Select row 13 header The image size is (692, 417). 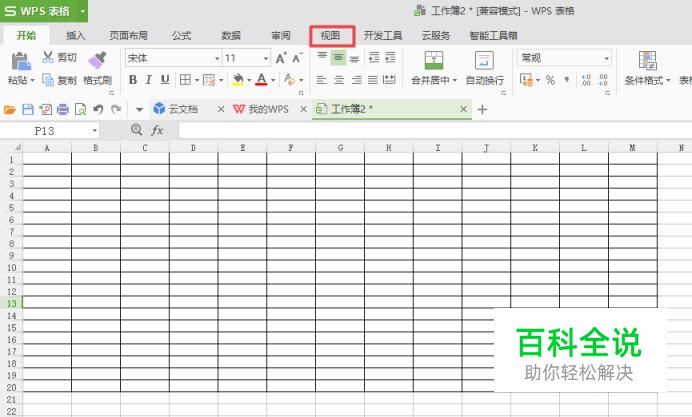click(11, 304)
